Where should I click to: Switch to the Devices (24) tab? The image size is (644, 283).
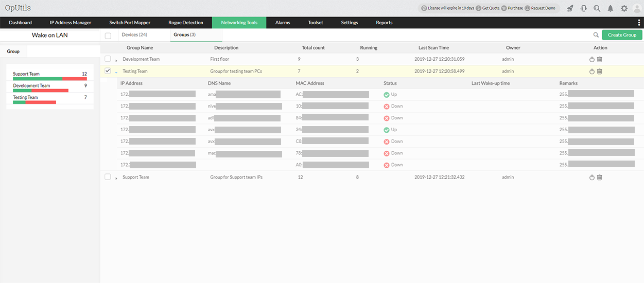(x=134, y=34)
